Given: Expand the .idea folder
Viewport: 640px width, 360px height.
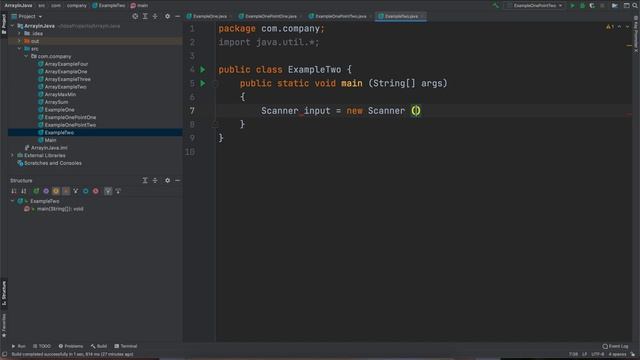Looking at the screenshot, I should [x=19, y=33].
